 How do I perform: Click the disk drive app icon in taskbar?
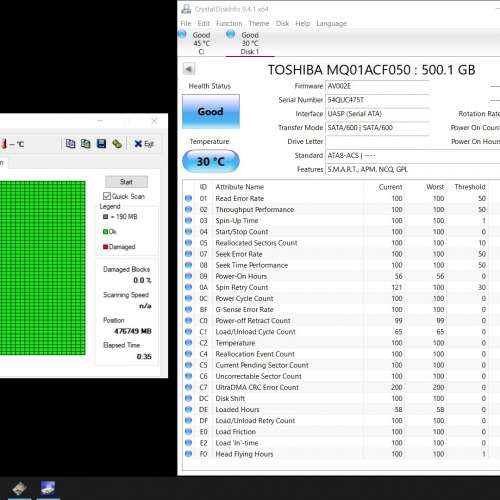(48, 488)
